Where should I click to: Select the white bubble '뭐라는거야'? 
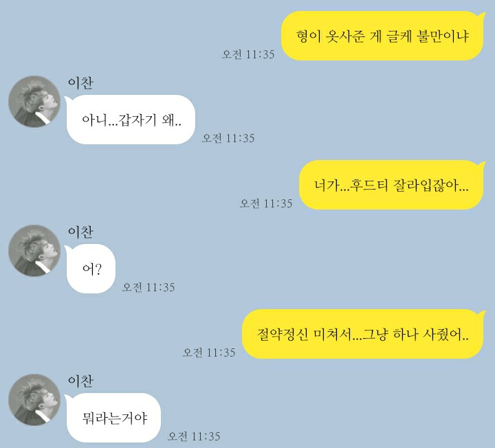click(x=113, y=418)
